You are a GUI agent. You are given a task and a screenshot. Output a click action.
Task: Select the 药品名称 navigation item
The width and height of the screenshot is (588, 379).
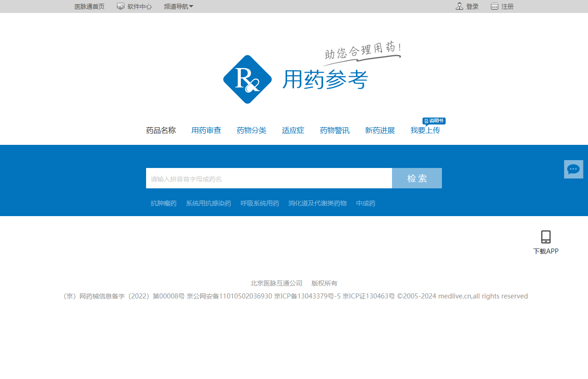pyautogui.click(x=160, y=130)
